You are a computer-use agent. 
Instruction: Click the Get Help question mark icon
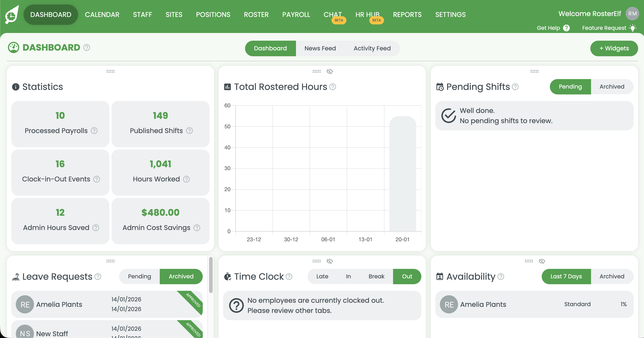point(566,28)
